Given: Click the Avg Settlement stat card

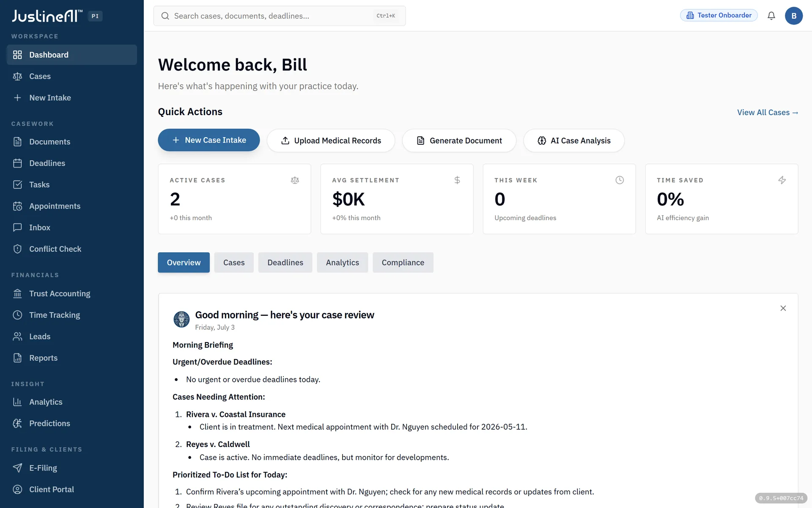Looking at the screenshot, I should (x=397, y=199).
